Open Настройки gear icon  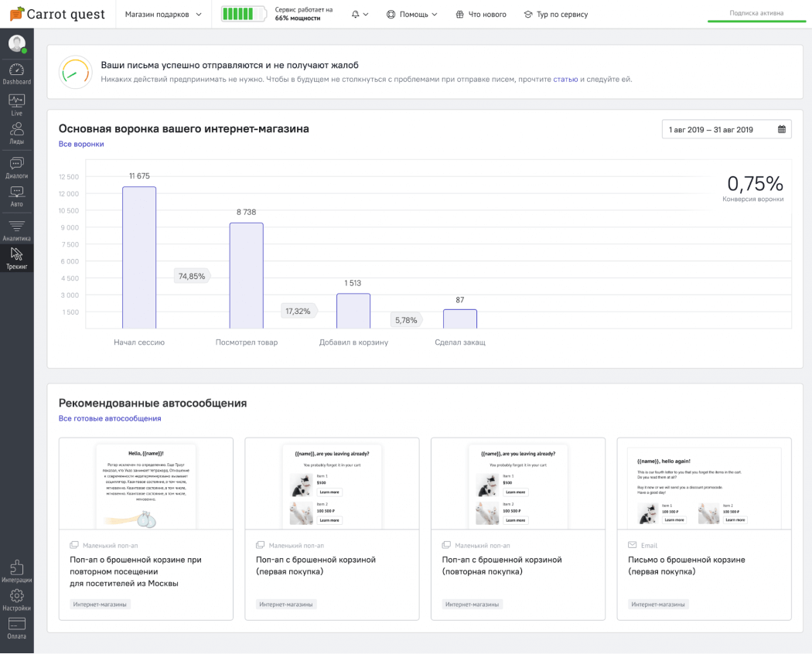point(16,598)
